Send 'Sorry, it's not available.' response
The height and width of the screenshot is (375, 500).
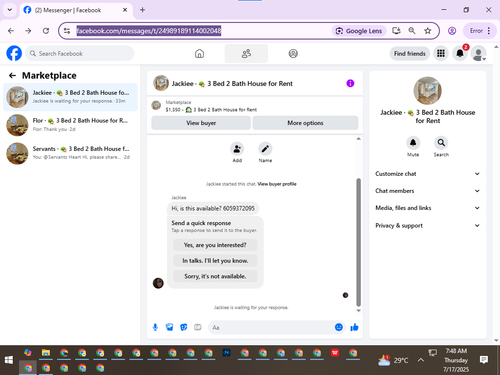pos(215,276)
